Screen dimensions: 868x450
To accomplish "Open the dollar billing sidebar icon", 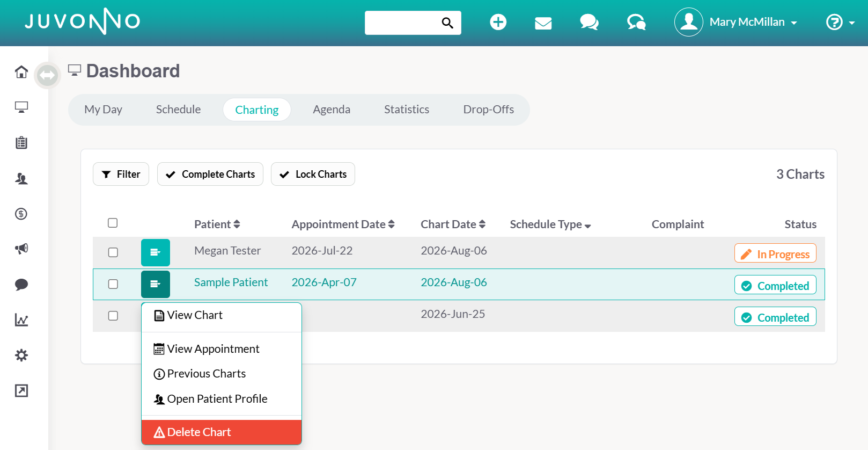I will pyautogui.click(x=21, y=214).
